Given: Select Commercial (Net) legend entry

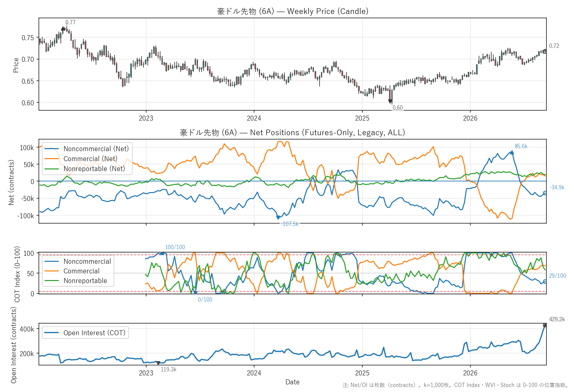Looking at the screenshot, I should 81,159.
